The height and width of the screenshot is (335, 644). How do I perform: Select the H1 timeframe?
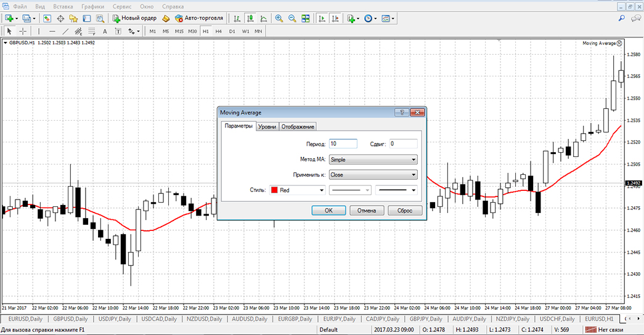click(x=205, y=31)
